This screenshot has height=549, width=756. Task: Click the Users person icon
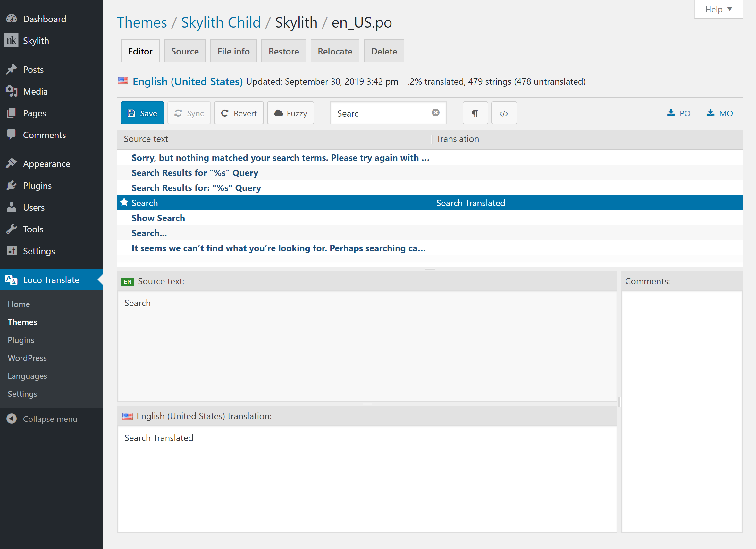pos(12,207)
